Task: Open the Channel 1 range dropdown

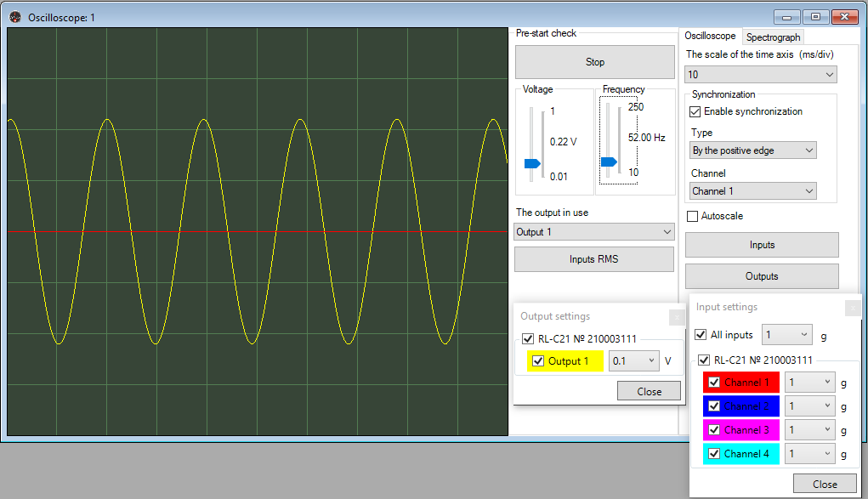Action: pos(810,383)
